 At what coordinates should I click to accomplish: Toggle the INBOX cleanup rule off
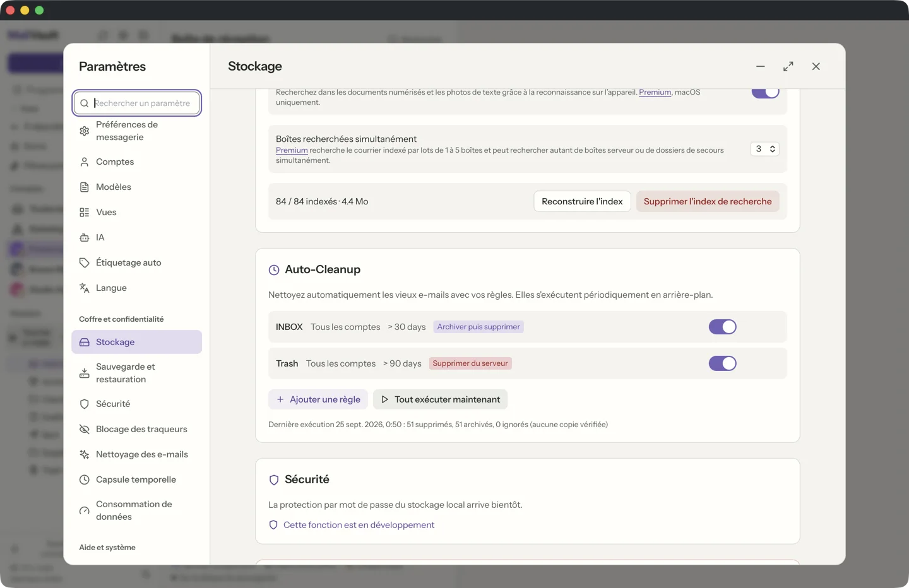(722, 327)
